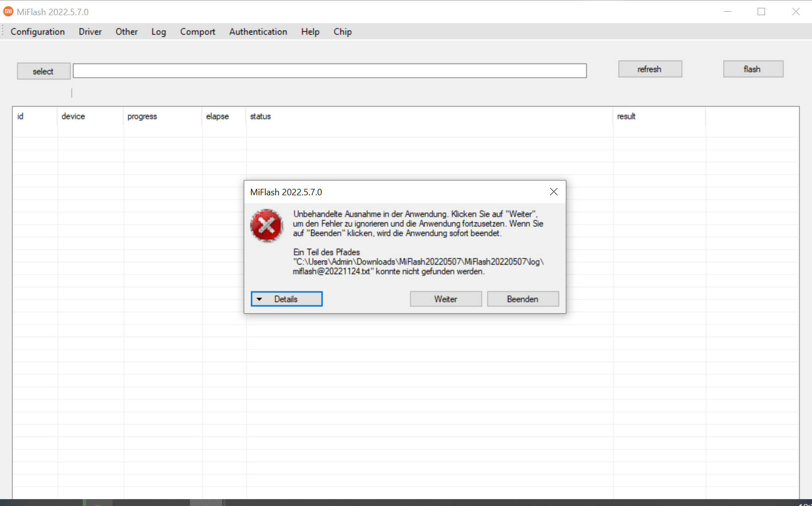Open the Other menu
Viewport: 812px width, 506px height.
click(x=126, y=32)
